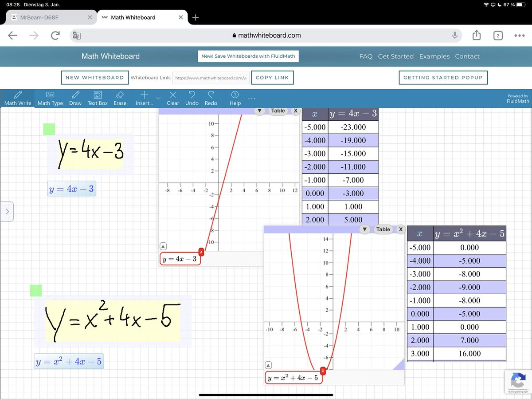
Task: Click the 16.000 table cell
Action: pos(469,354)
